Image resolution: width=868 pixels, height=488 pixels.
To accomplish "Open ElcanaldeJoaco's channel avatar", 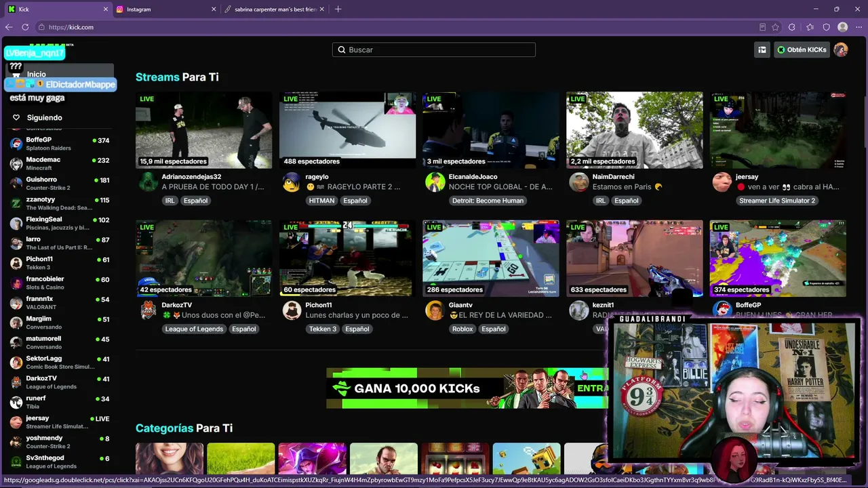I will click(x=435, y=182).
